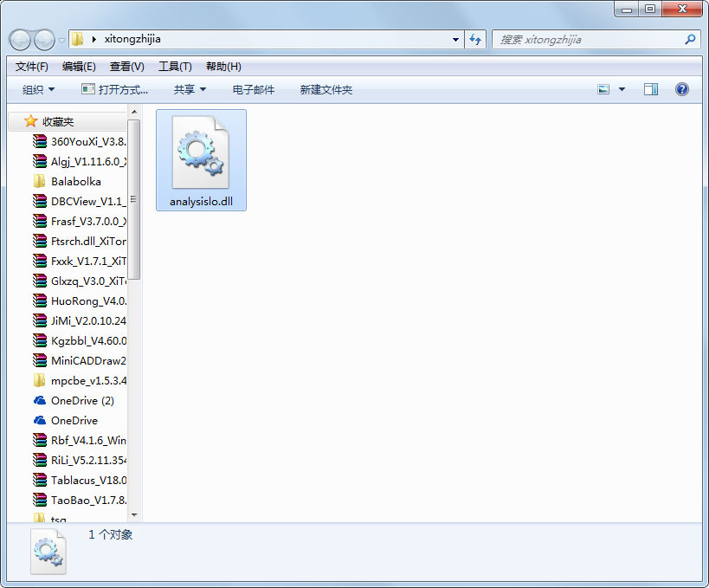Click the xitongzhijia breadcrumb in address bar
709x588 pixels.
tap(132, 39)
